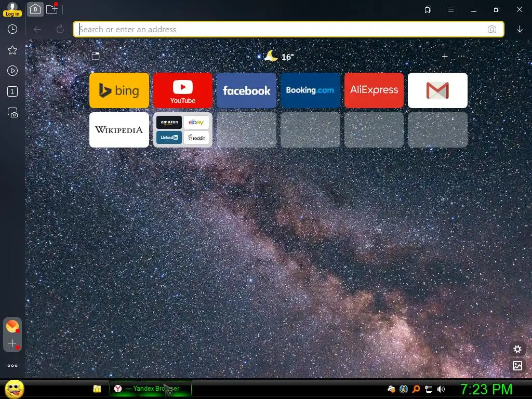The height and width of the screenshot is (399, 532).
Task: Open new tab settings gear
Action: [x=517, y=349]
